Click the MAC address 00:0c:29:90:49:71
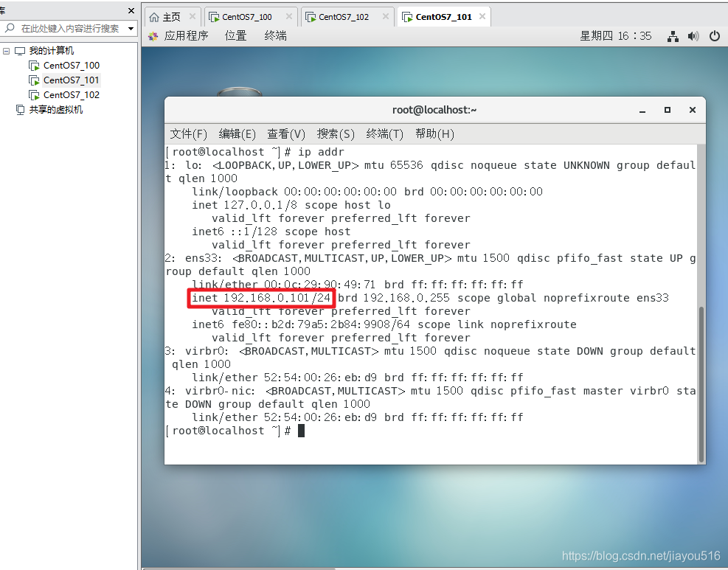Viewport: 728px width, 570px height. coord(320,285)
